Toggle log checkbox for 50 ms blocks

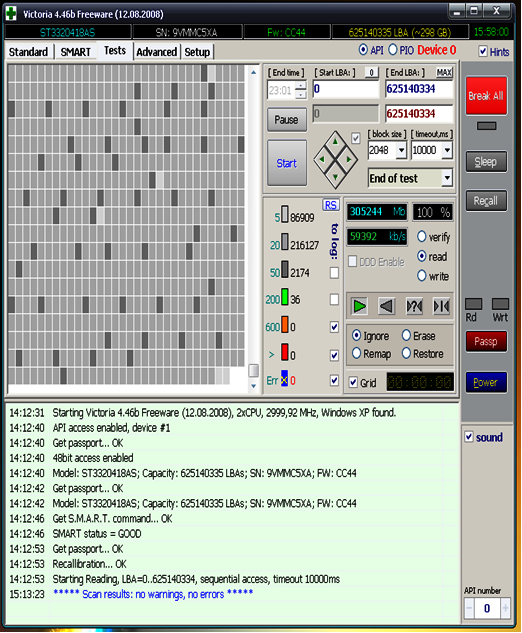[334, 273]
